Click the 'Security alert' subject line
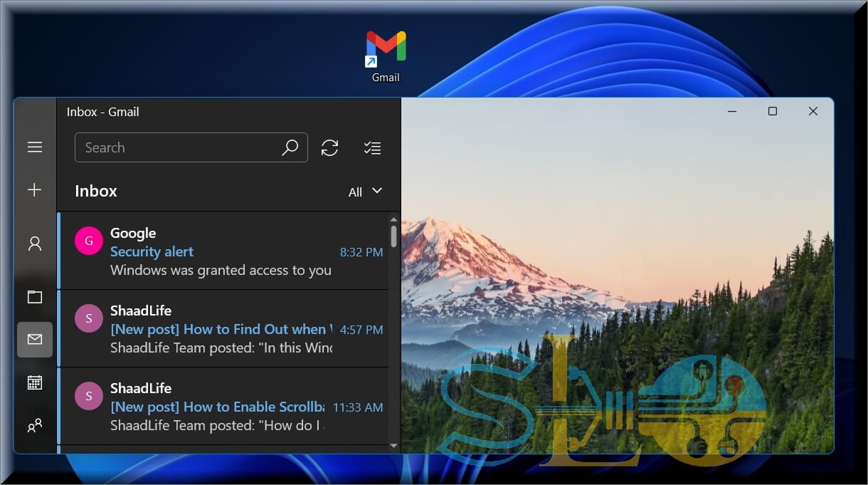Screen dimensions: 868x485 (x=152, y=251)
